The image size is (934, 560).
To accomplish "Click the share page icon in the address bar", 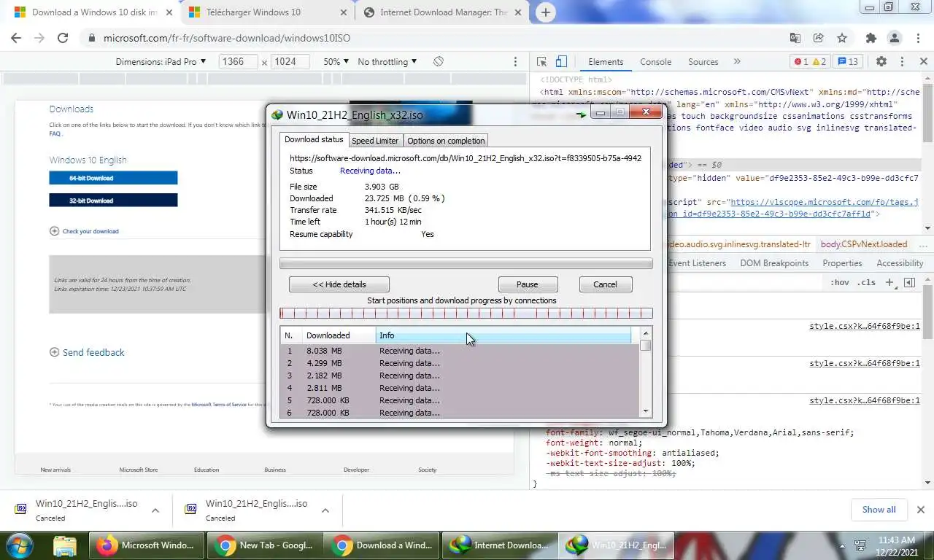I will (819, 38).
